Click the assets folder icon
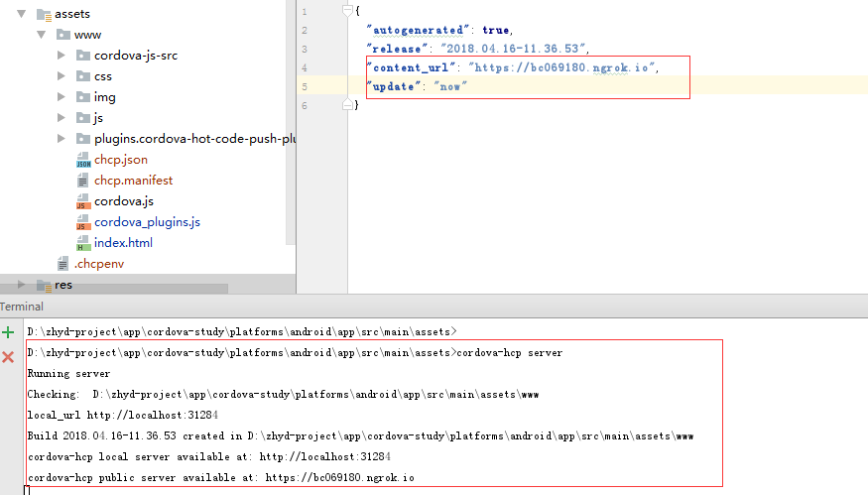The width and height of the screenshot is (868, 495). click(x=45, y=15)
